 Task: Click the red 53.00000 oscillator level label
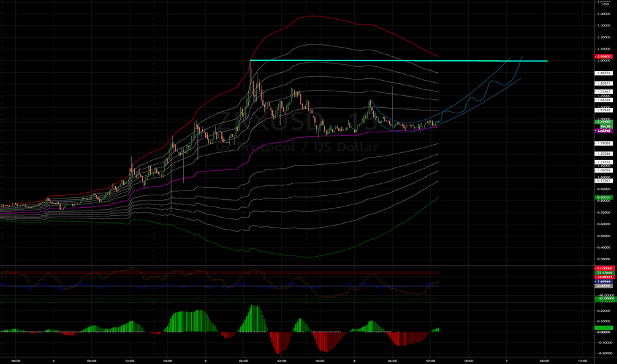click(x=605, y=269)
